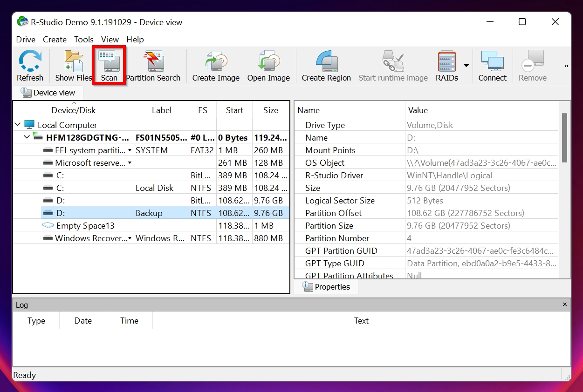Click the Local Computer monitor icon
The height and width of the screenshot is (392, 583).
(29, 125)
